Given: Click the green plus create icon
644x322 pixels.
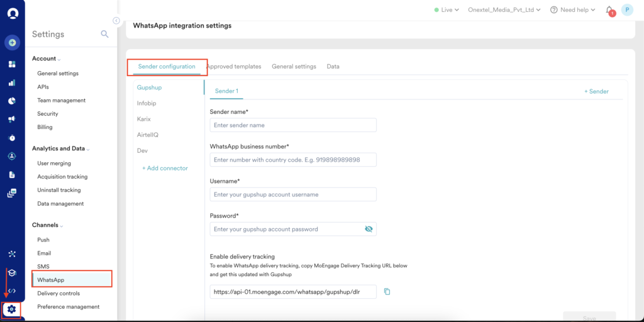Looking at the screenshot, I should [13, 42].
